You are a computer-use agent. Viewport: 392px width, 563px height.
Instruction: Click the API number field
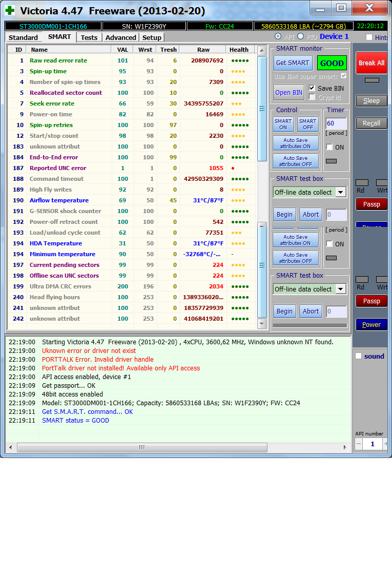click(x=373, y=444)
